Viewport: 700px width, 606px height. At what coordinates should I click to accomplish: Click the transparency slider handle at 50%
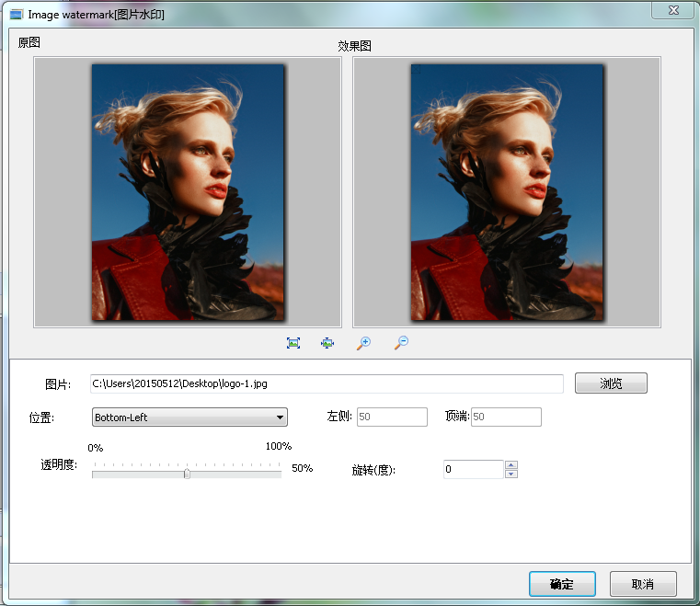187,474
